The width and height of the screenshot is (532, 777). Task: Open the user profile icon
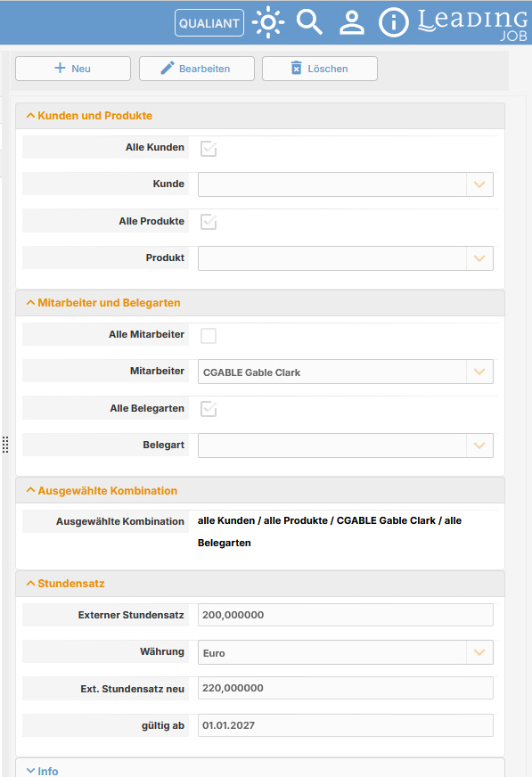(x=352, y=23)
